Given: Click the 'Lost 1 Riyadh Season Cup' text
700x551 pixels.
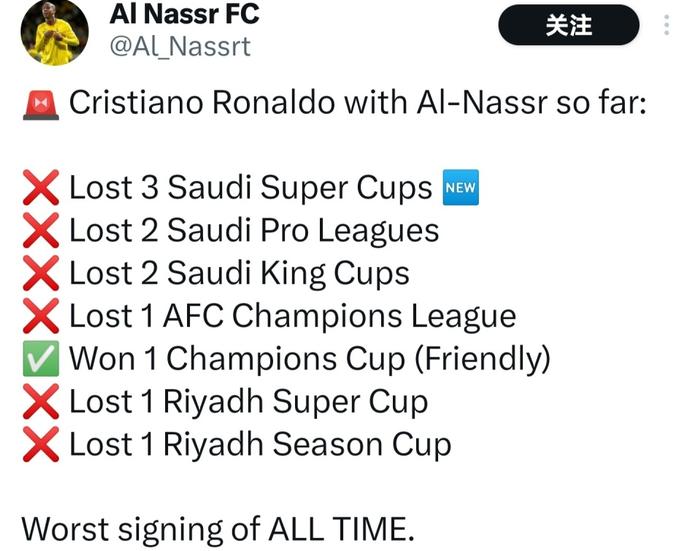Looking at the screenshot, I should pyautogui.click(x=260, y=445).
